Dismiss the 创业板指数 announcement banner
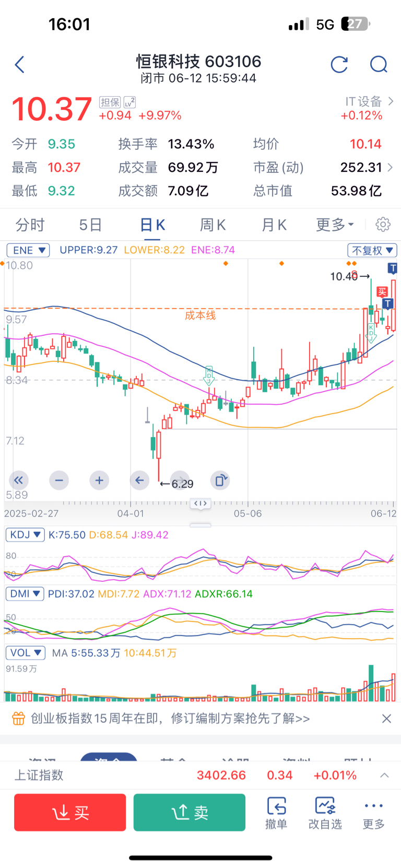Viewport: 401px width, 868px height. pyautogui.click(x=386, y=719)
